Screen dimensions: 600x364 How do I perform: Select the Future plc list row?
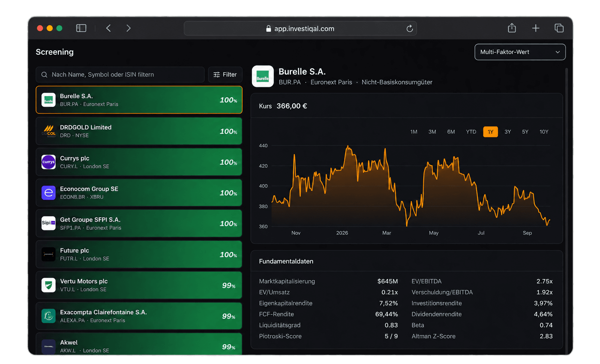coord(139,254)
